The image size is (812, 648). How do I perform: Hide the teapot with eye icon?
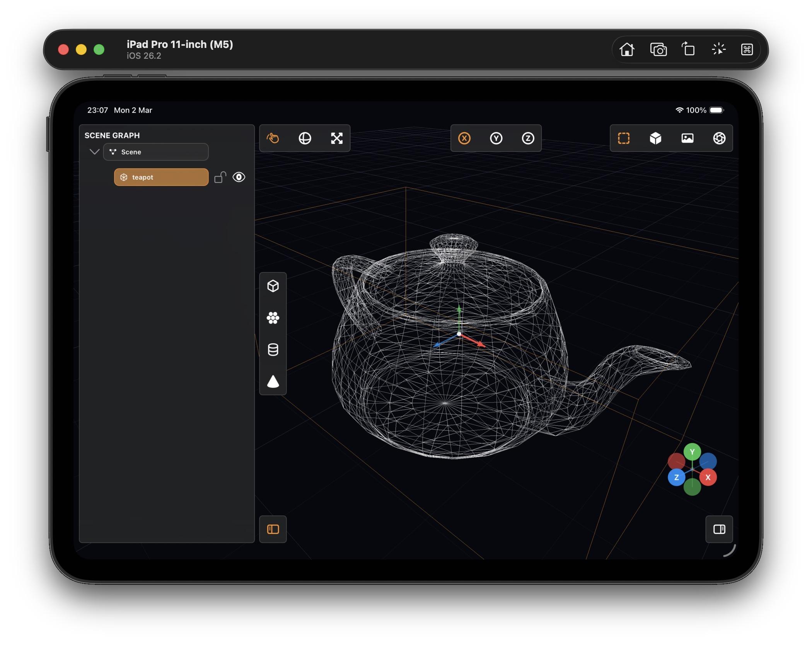(239, 177)
